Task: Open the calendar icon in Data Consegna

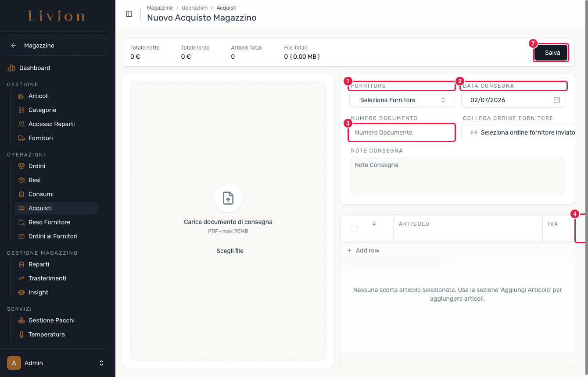Action: (557, 100)
